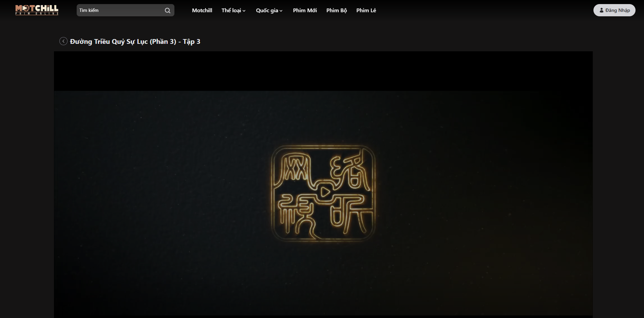Go to the Motchill menu item
Screen dimensions: 644x318
tap(202, 10)
